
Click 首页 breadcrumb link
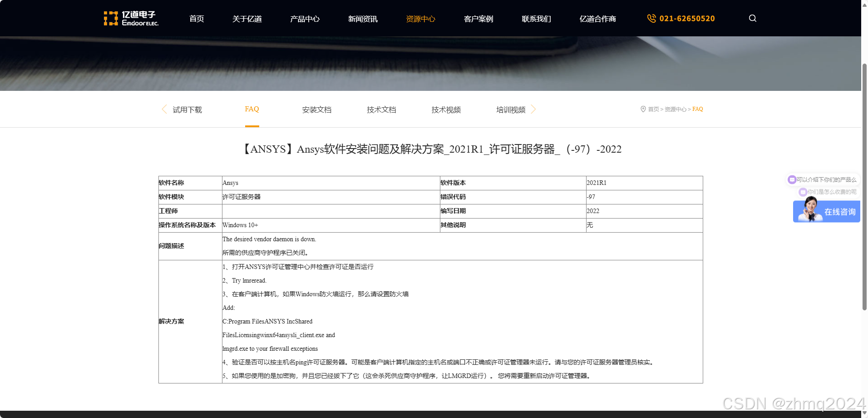(x=653, y=109)
